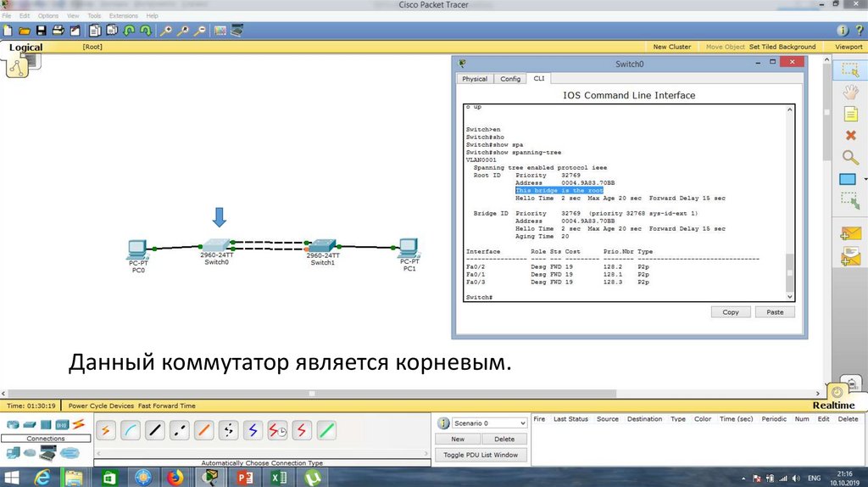This screenshot has height=487, width=868.
Task: Choose the Inspect magnifier tool
Action: (x=850, y=157)
